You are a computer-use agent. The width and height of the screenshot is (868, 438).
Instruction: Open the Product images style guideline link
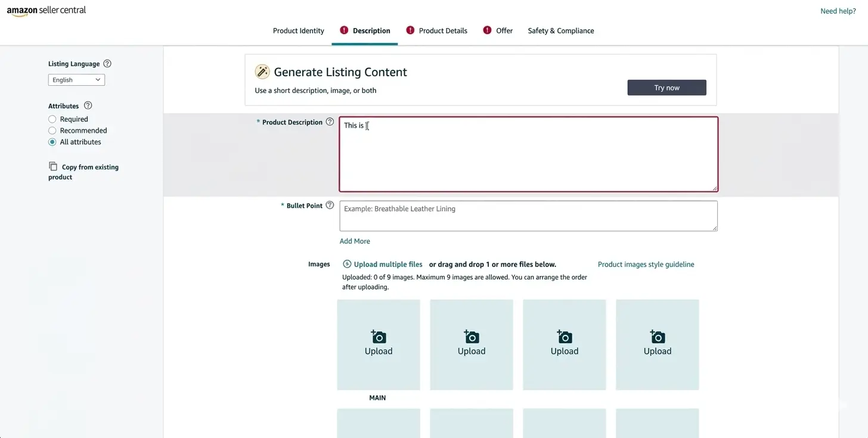pyautogui.click(x=646, y=265)
